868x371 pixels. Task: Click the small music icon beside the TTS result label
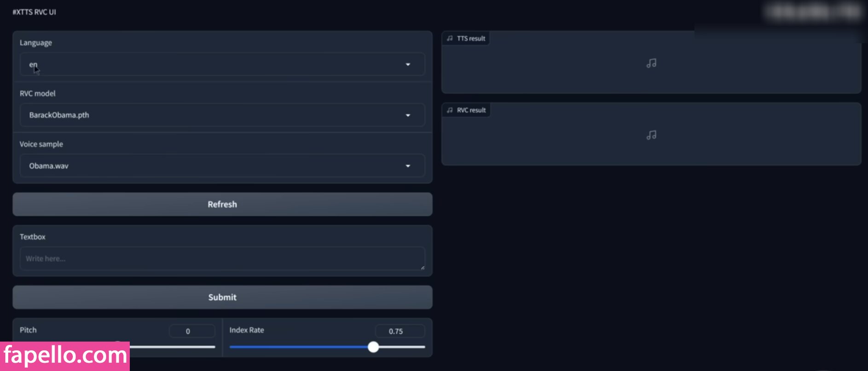450,39
